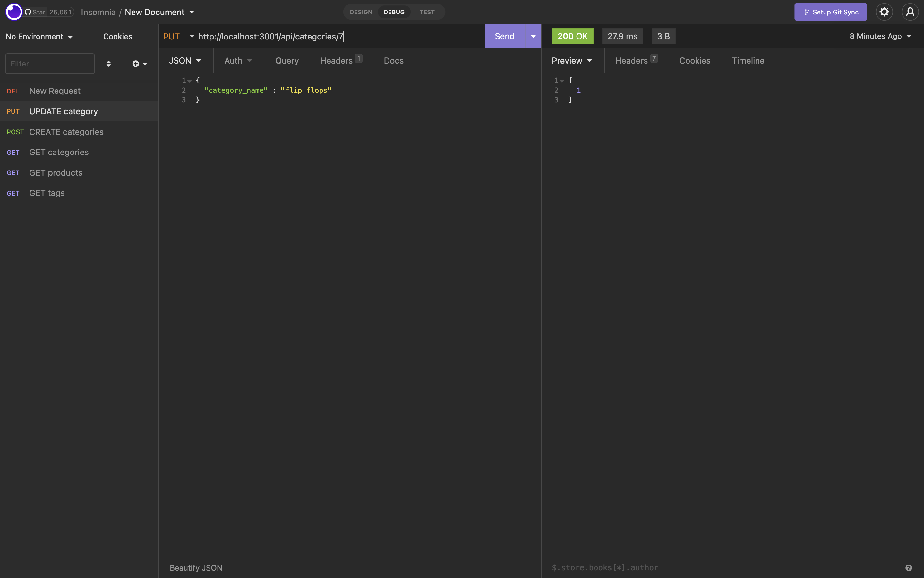Open the Send options dropdown arrow
This screenshot has width=924, height=578.
pos(533,36)
